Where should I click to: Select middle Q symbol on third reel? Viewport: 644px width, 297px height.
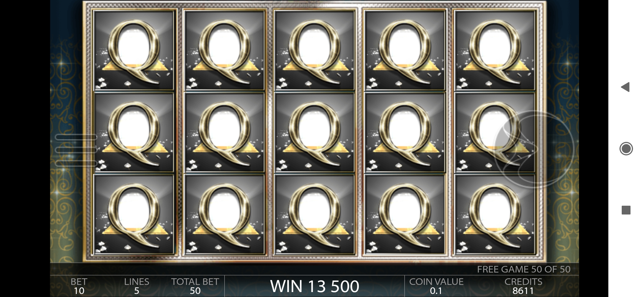pyautogui.click(x=315, y=133)
